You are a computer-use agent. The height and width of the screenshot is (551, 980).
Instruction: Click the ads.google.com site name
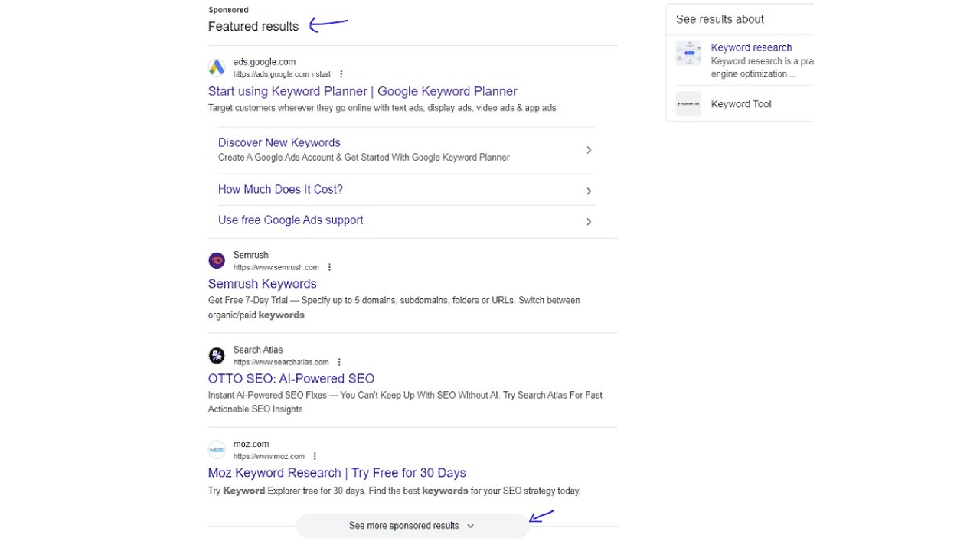coord(264,62)
